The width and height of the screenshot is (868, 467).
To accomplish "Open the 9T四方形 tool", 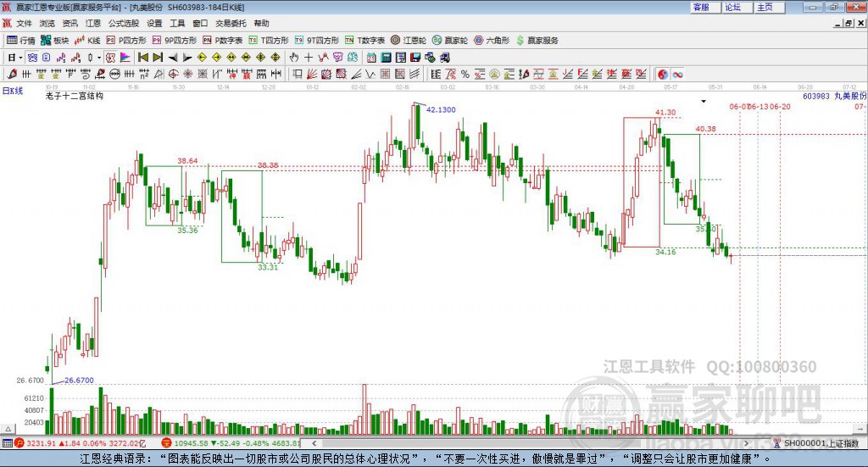I will 317,41.
